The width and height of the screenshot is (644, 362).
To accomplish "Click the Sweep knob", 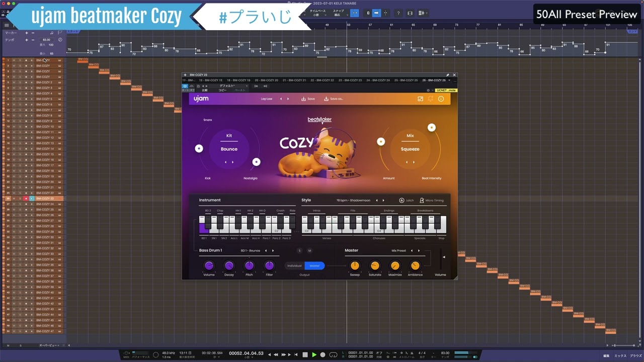I will (x=355, y=265).
